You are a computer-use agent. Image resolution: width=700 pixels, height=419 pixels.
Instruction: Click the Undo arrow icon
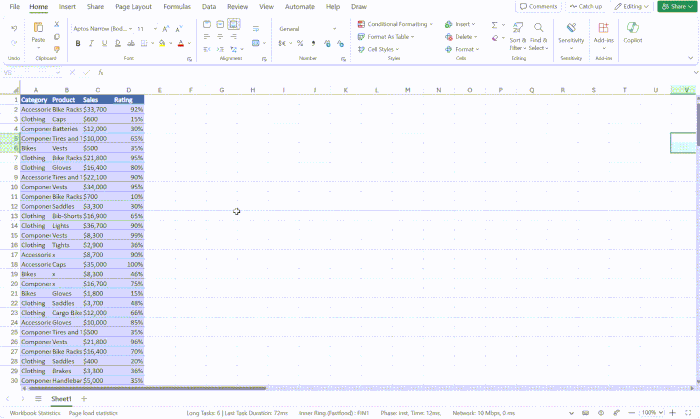[x=14, y=29]
